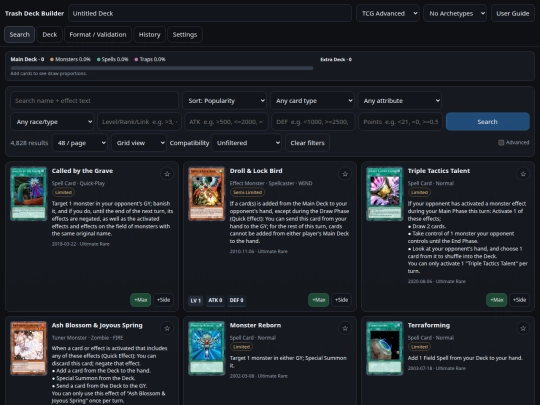Open the Unfiltered compatibility dropdown
Viewport: 540px width, 405px height.
point(246,143)
